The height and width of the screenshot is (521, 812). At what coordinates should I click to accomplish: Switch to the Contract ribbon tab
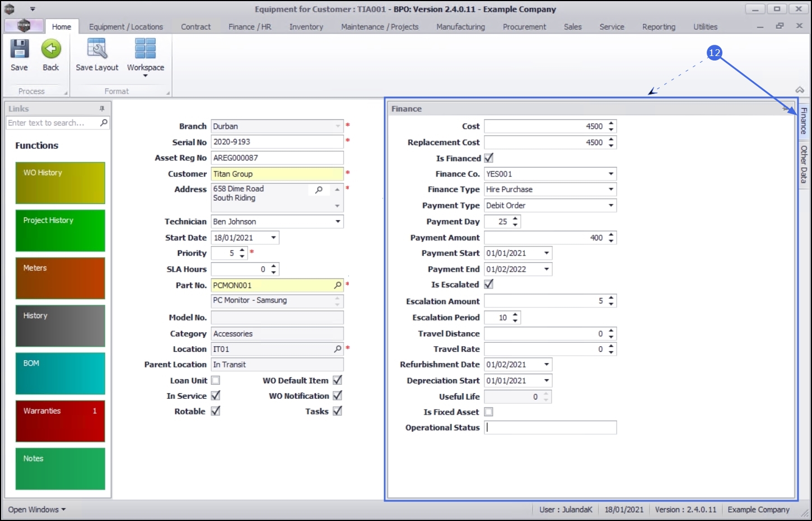coord(196,26)
